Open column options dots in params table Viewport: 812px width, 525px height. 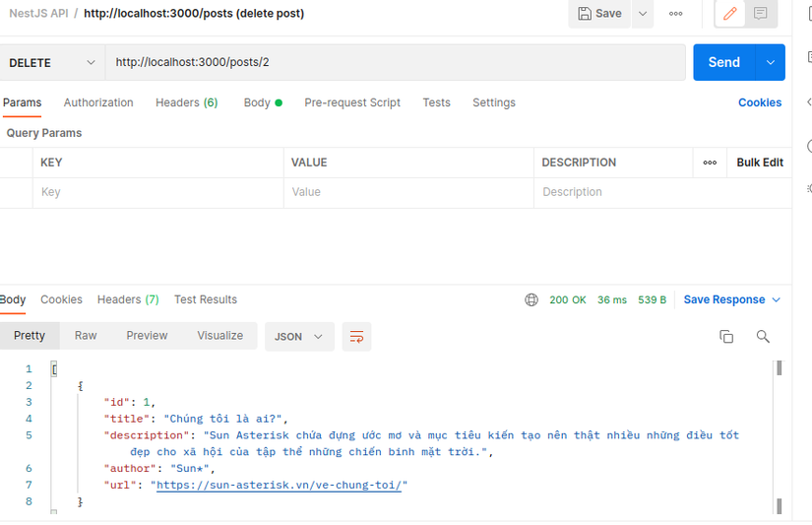[710, 163]
